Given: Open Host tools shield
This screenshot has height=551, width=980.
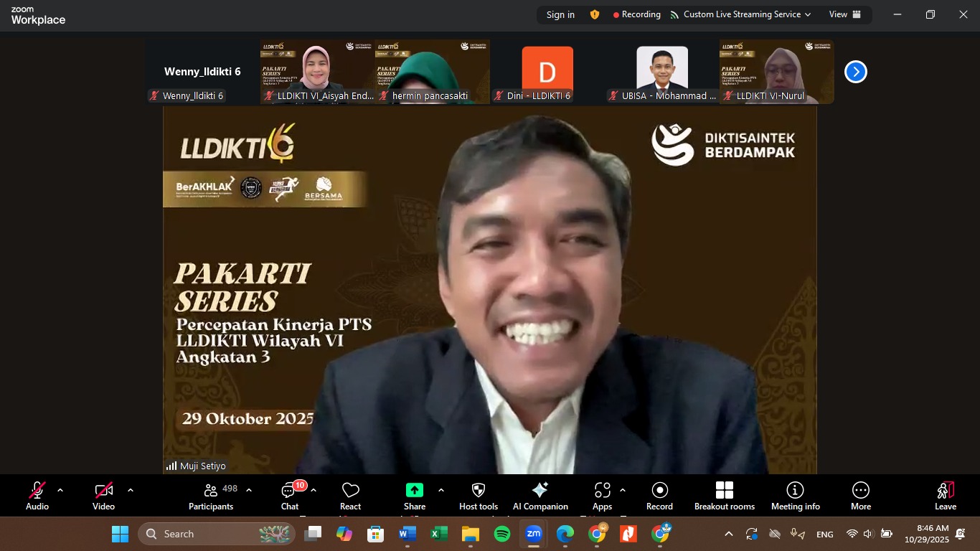Looking at the screenshot, I should 479,494.
